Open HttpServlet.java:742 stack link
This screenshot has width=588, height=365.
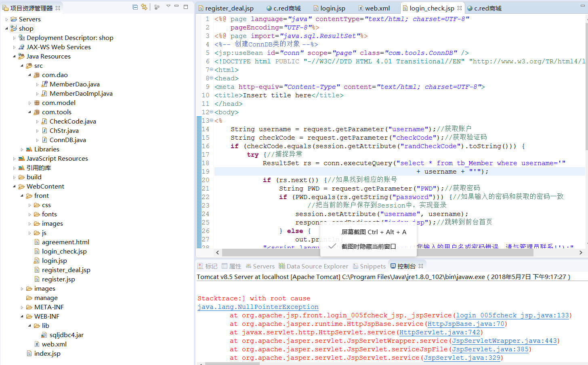pos(440,333)
